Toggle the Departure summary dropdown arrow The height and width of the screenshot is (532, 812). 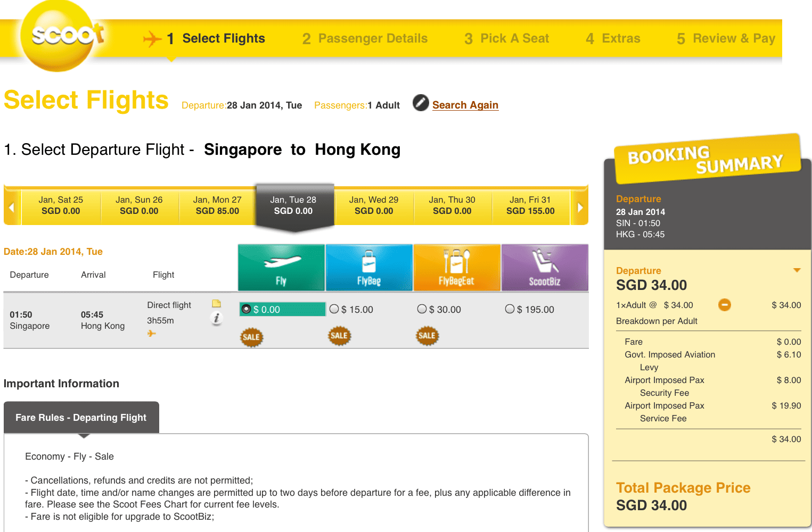coord(797,270)
